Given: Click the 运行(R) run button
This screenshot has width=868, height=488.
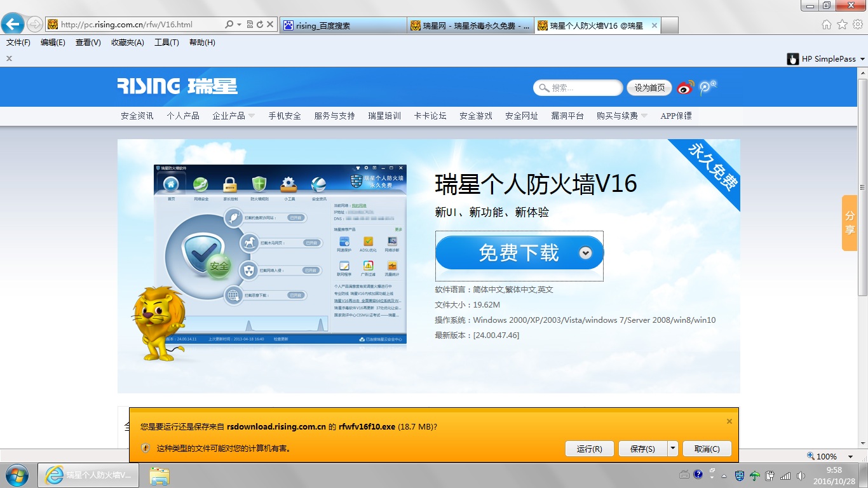Looking at the screenshot, I should click(590, 449).
